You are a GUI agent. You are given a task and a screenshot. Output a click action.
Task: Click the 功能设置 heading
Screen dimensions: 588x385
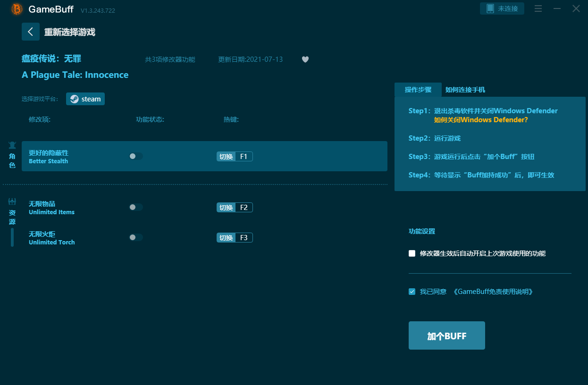[x=422, y=231]
